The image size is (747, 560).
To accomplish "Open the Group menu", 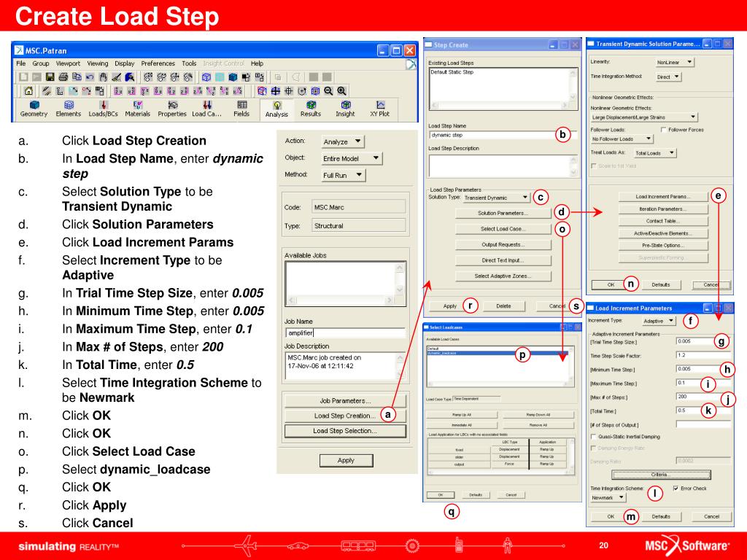I will pyautogui.click(x=41, y=63).
